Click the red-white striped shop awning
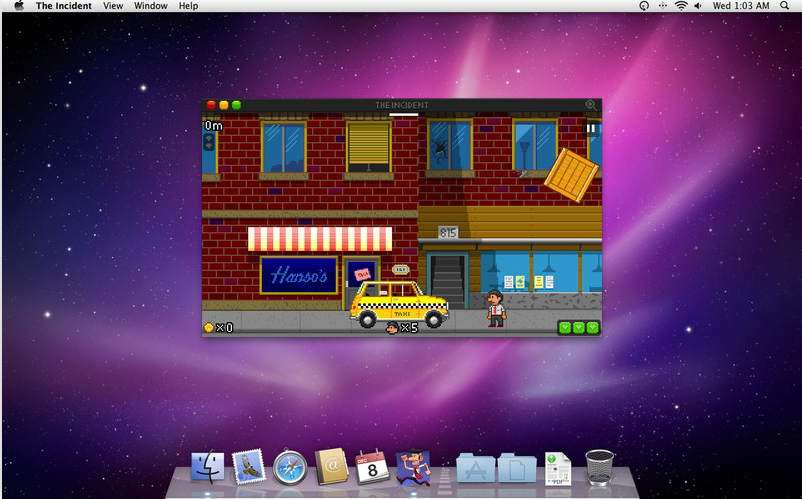802x499 pixels. [x=320, y=239]
